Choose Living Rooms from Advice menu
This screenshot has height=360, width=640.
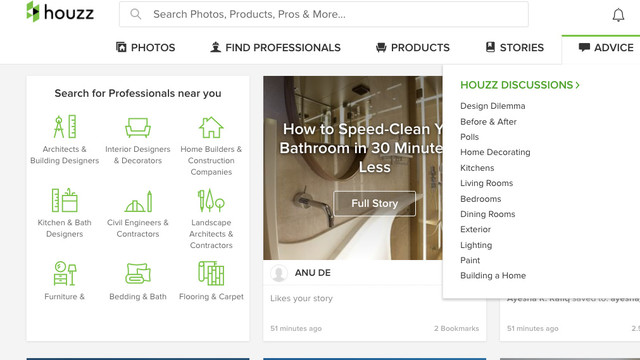[x=487, y=183]
